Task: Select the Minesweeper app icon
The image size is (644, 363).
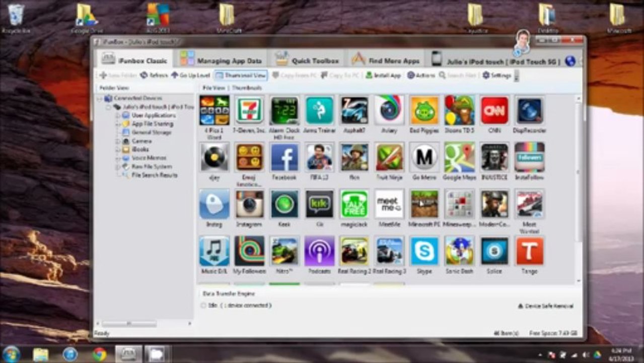Action: [460, 204]
